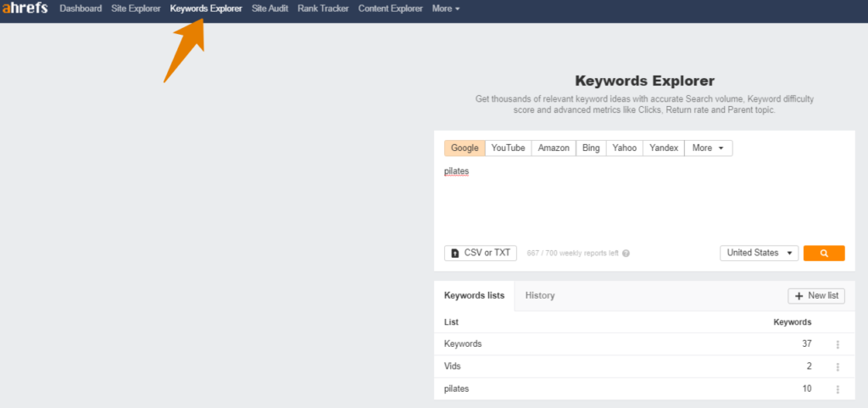Switch to the History tab
This screenshot has width=868, height=408.
(x=540, y=296)
